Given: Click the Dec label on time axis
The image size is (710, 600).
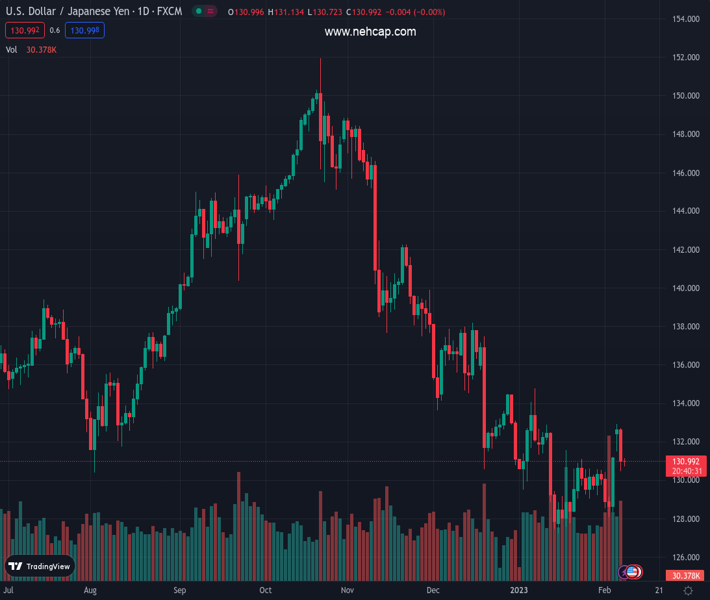Looking at the screenshot, I should [433, 590].
